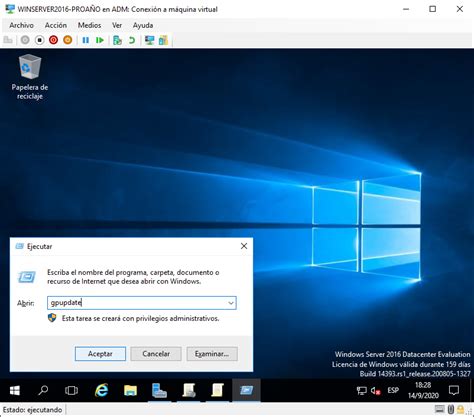Image resolution: width=474 pixels, height=417 pixels.
Task: Open the Windows Start menu in the VM
Action: [x=14, y=390]
